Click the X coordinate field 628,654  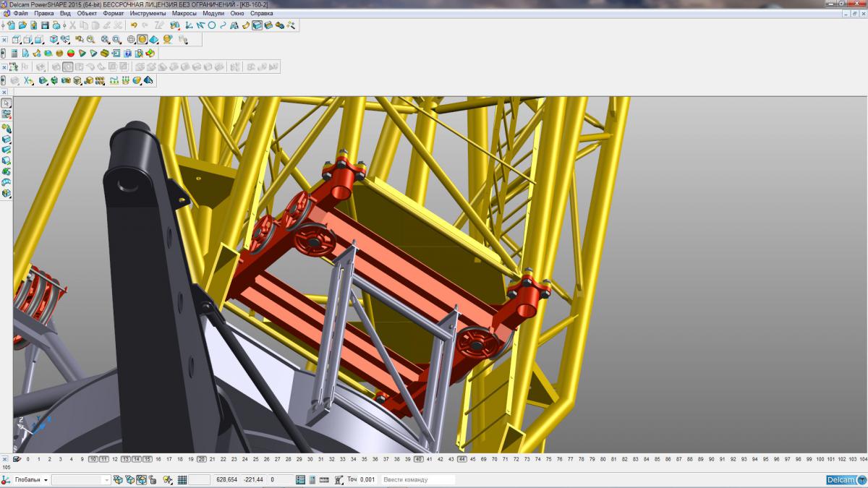pyautogui.click(x=226, y=479)
